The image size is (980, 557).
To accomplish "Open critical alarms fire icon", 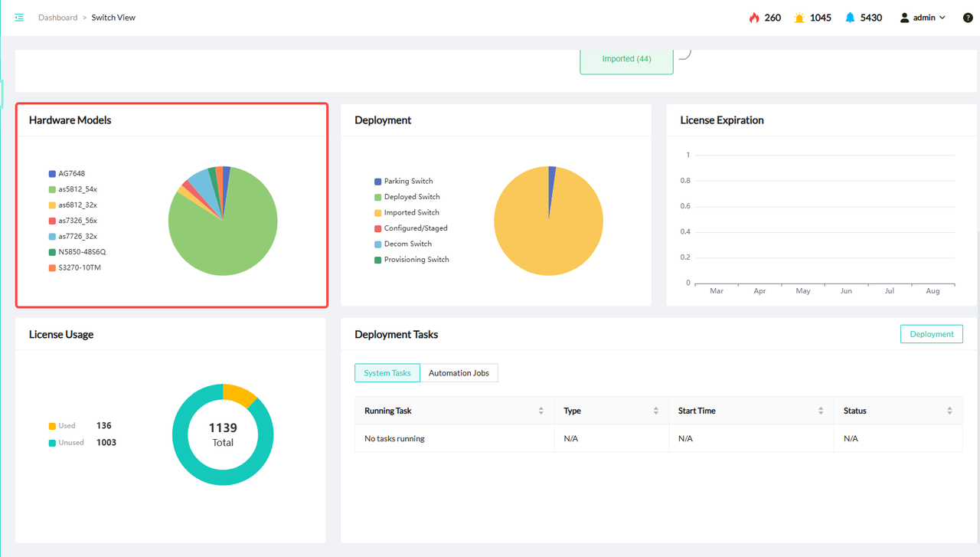I will point(754,18).
